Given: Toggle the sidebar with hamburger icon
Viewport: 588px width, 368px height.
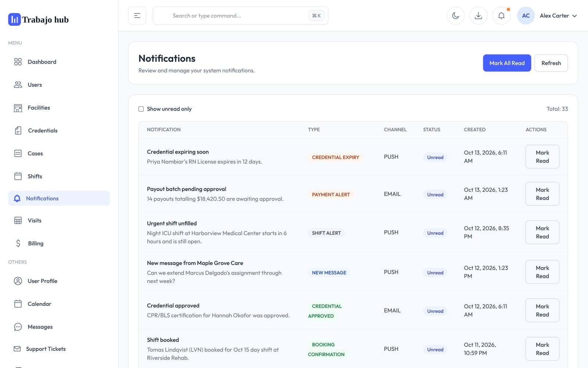Looking at the screenshot, I should (137, 15).
